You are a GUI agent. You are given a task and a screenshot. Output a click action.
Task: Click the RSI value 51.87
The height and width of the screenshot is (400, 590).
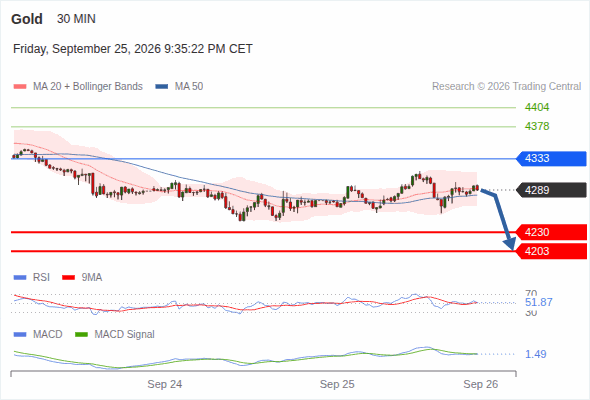coord(538,303)
